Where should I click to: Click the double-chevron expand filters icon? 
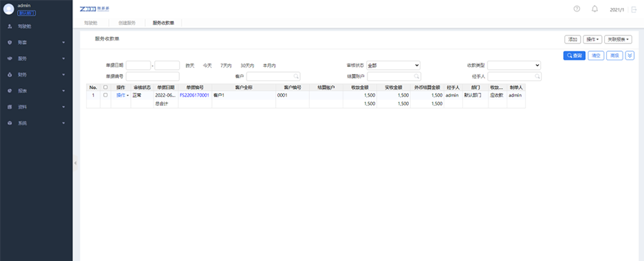630,55
